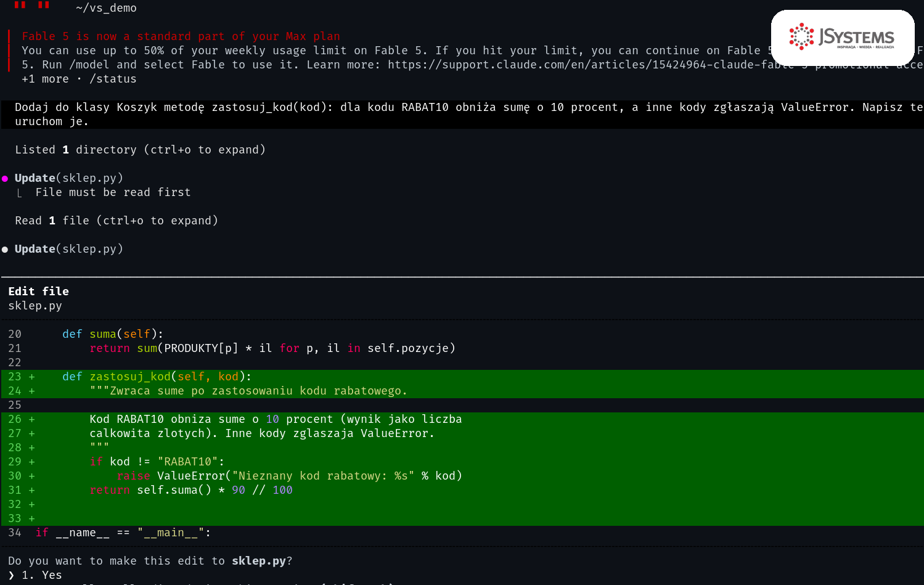Click the Polish prompt 'Dodaj do klasy Koszyk' text
The image size is (924, 585).
(x=469, y=107)
